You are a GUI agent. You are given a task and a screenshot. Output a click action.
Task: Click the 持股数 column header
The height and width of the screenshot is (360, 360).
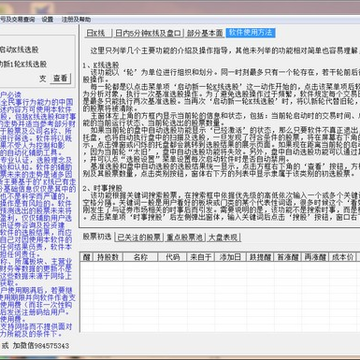pos(108,257)
